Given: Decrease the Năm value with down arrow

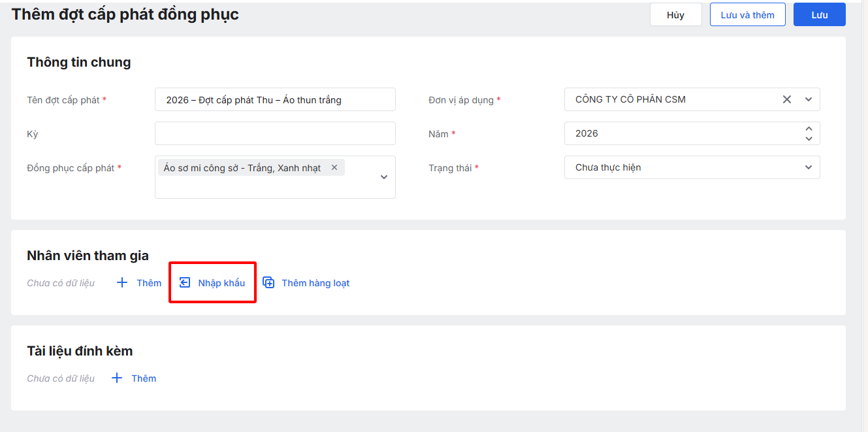Looking at the screenshot, I should pyautogui.click(x=809, y=139).
